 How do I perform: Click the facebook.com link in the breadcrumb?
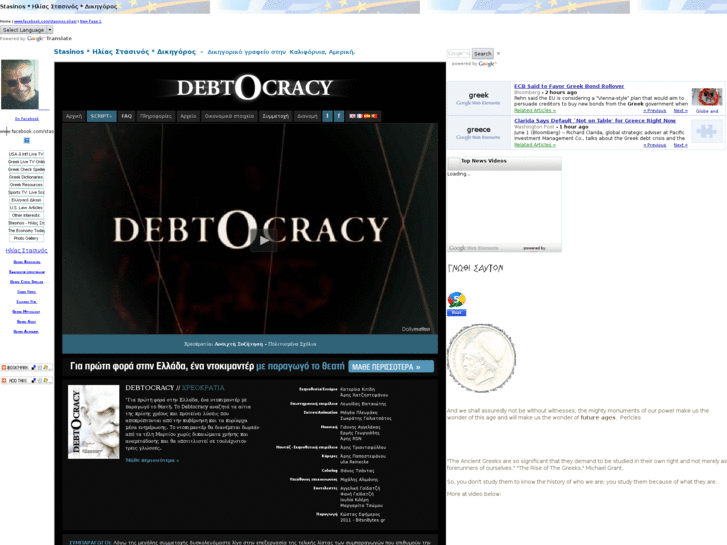pyautogui.click(x=45, y=21)
